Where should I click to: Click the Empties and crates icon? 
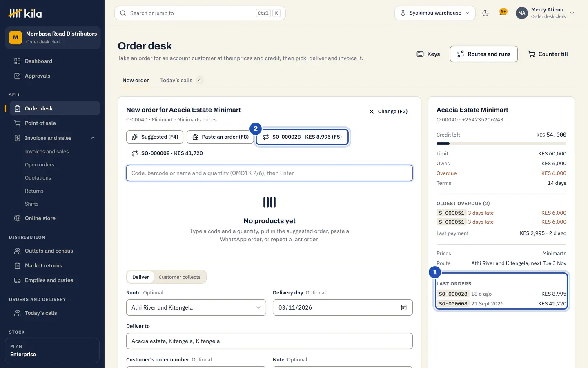tap(17, 280)
